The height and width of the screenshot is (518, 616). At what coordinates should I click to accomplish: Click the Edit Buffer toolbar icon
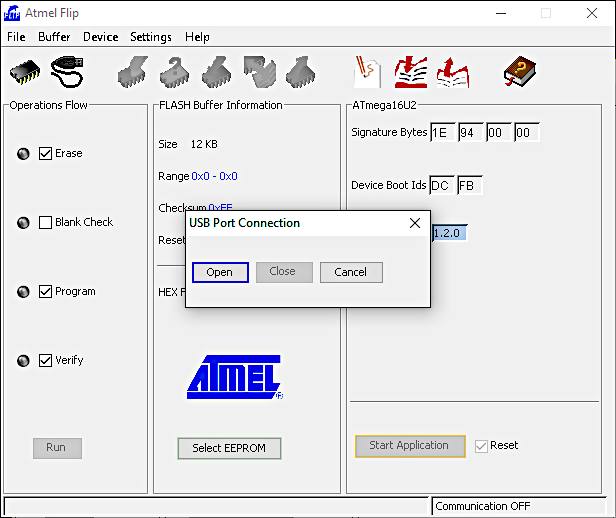click(x=367, y=71)
